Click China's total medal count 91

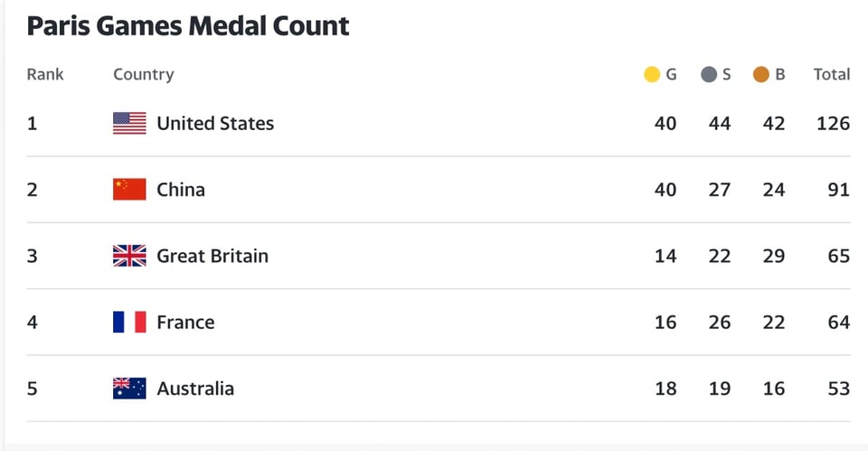[838, 189]
